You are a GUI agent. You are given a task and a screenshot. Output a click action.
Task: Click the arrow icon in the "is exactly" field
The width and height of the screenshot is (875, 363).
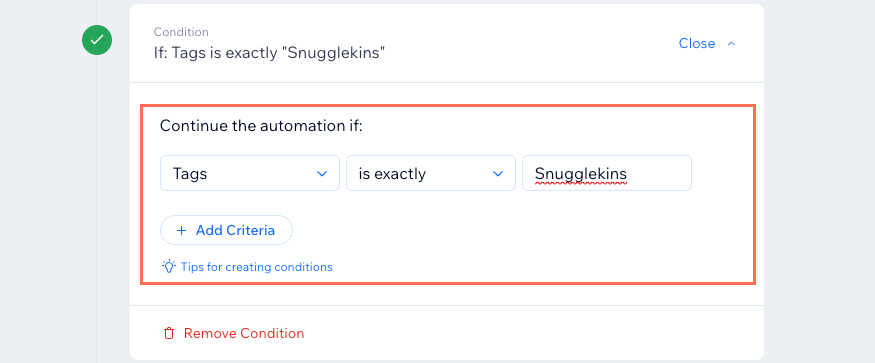(x=498, y=174)
